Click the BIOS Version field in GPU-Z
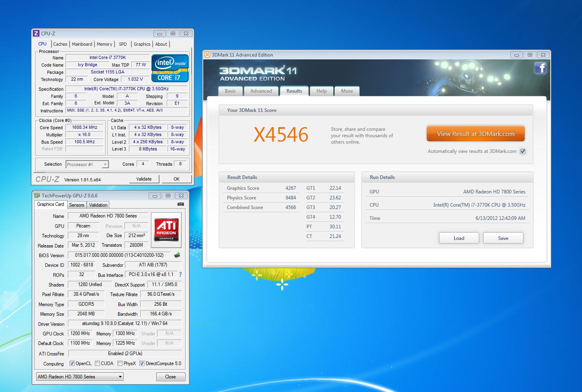The image size is (582, 392). coord(119,255)
